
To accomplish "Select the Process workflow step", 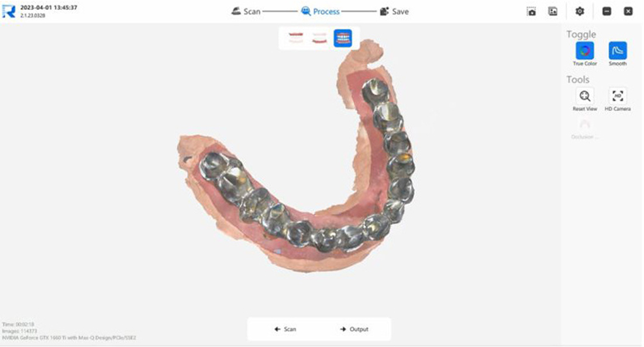I will click(x=320, y=12).
